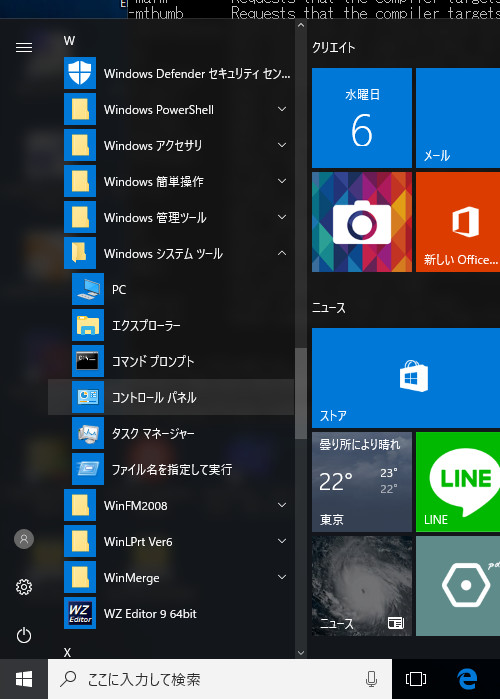Open Task View on the taskbar
The image size is (500, 699).
(x=416, y=679)
